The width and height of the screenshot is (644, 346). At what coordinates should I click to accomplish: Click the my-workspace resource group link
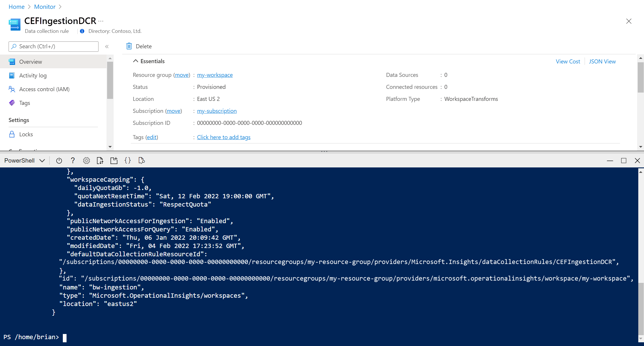coord(215,75)
